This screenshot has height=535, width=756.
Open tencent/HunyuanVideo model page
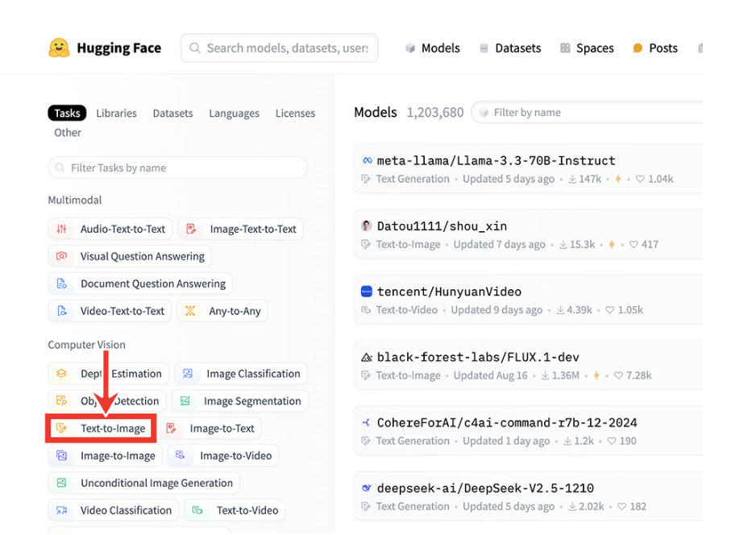(450, 292)
